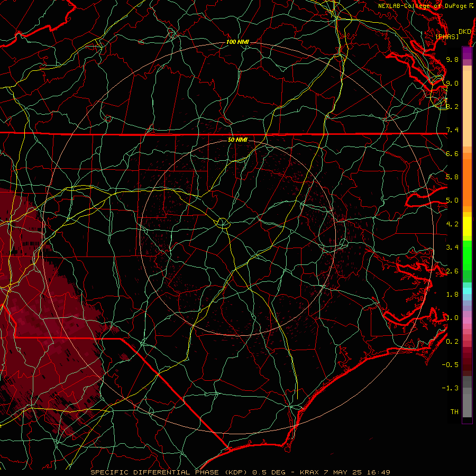The height and width of the screenshot is (476, 476).
Task: Click the 2.6 value on the color scale
Action: click(x=452, y=271)
